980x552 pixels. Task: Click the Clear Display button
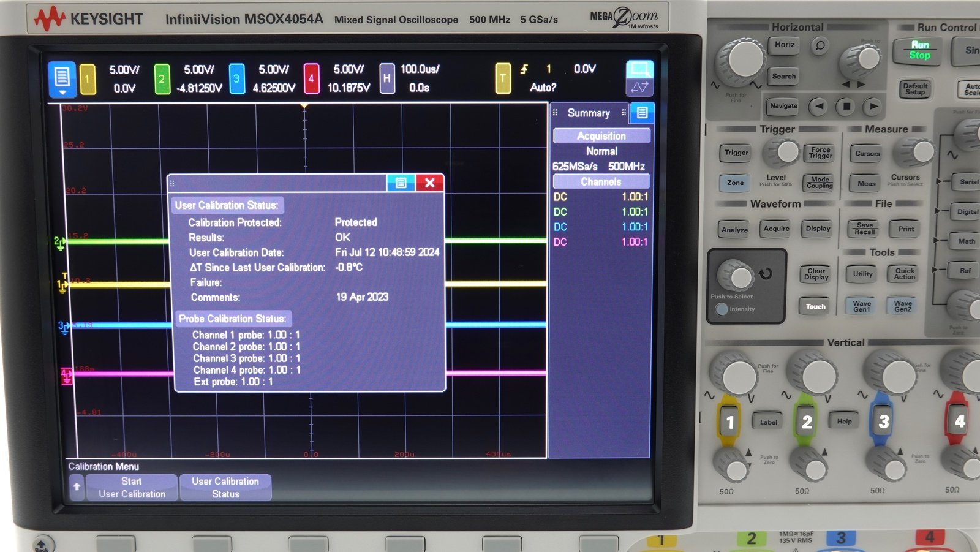click(816, 274)
